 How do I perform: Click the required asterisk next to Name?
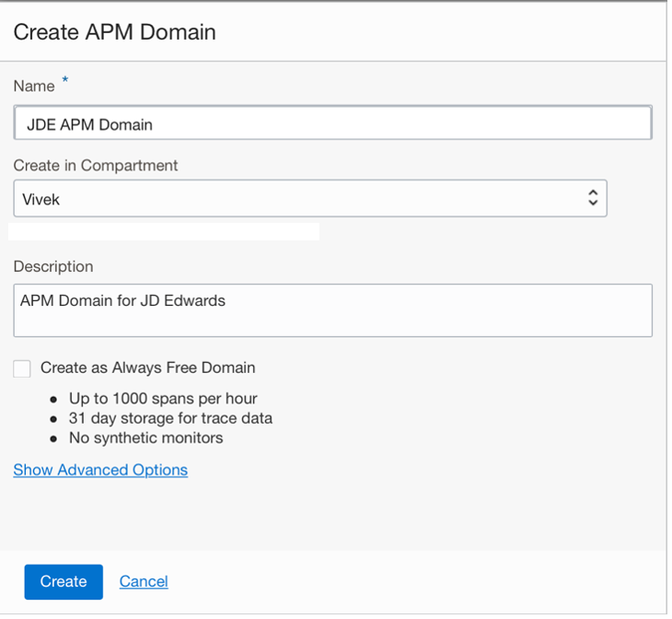tap(65, 82)
